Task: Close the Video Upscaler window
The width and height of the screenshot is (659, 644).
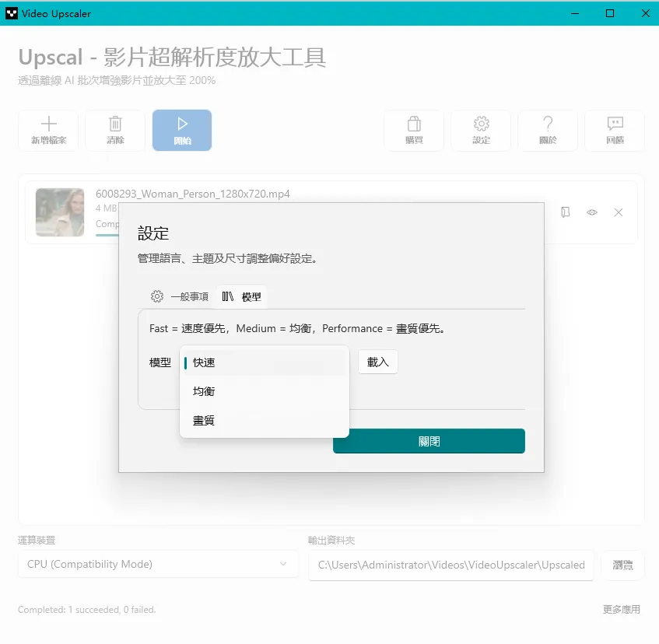Action: 646,13
